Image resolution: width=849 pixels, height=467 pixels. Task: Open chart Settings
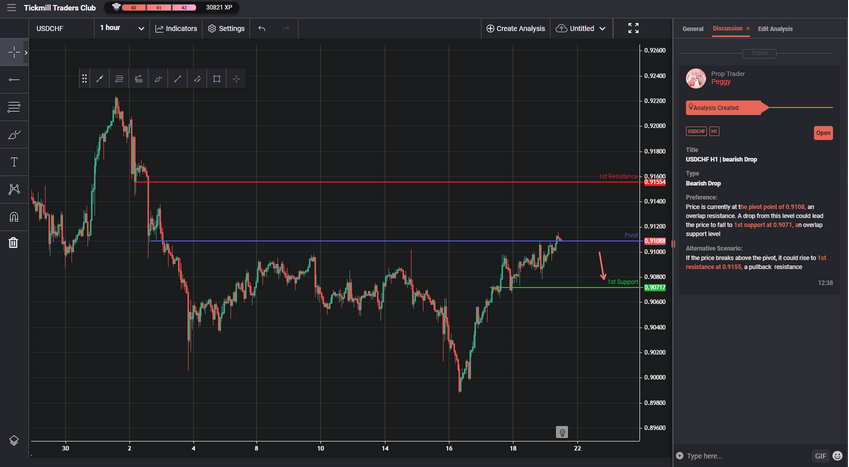tap(226, 29)
